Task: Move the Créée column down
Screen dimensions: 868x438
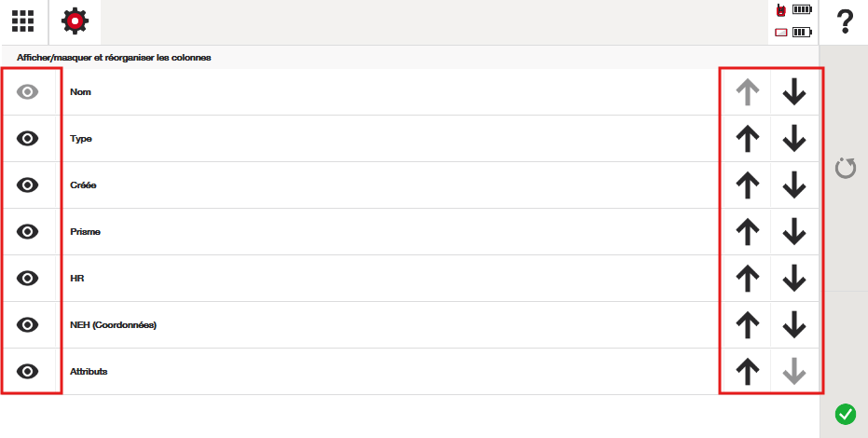Action: tap(794, 185)
